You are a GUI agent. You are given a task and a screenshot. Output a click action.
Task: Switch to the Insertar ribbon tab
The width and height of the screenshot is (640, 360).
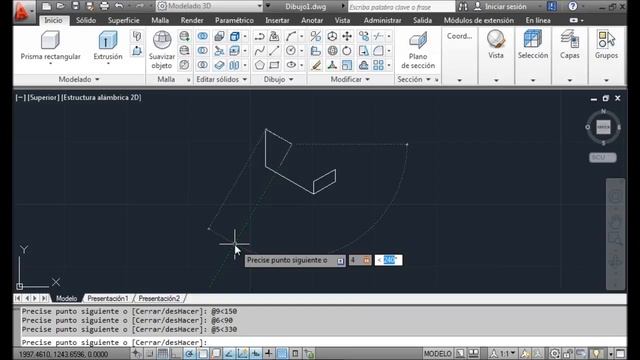tap(277, 20)
